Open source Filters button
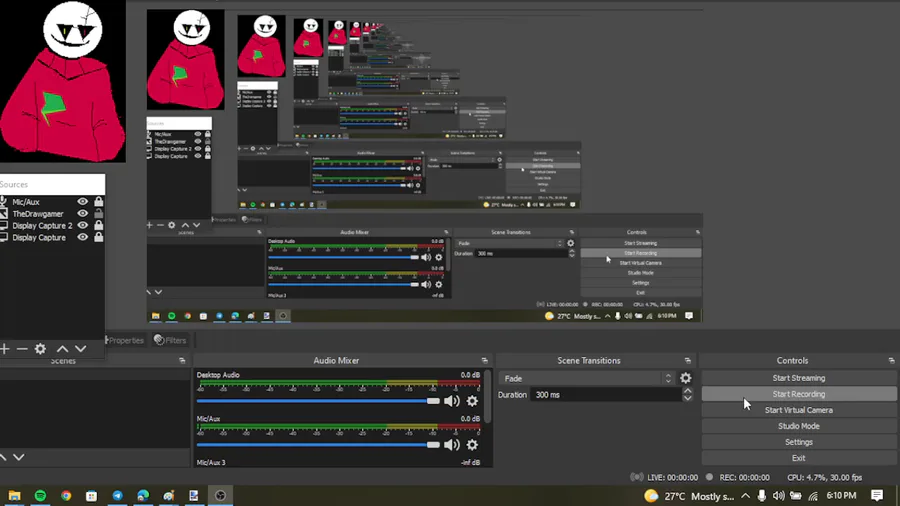900x506 pixels. tap(170, 340)
